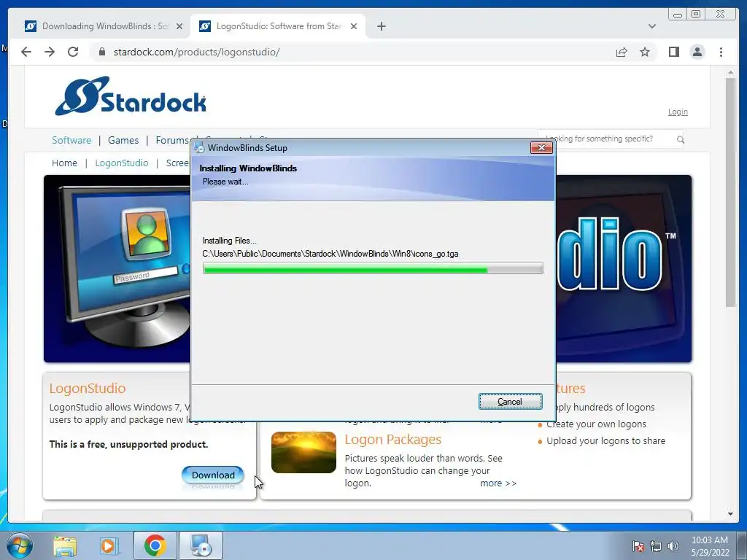Select LogonStudio in page submenu

pos(122,163)
